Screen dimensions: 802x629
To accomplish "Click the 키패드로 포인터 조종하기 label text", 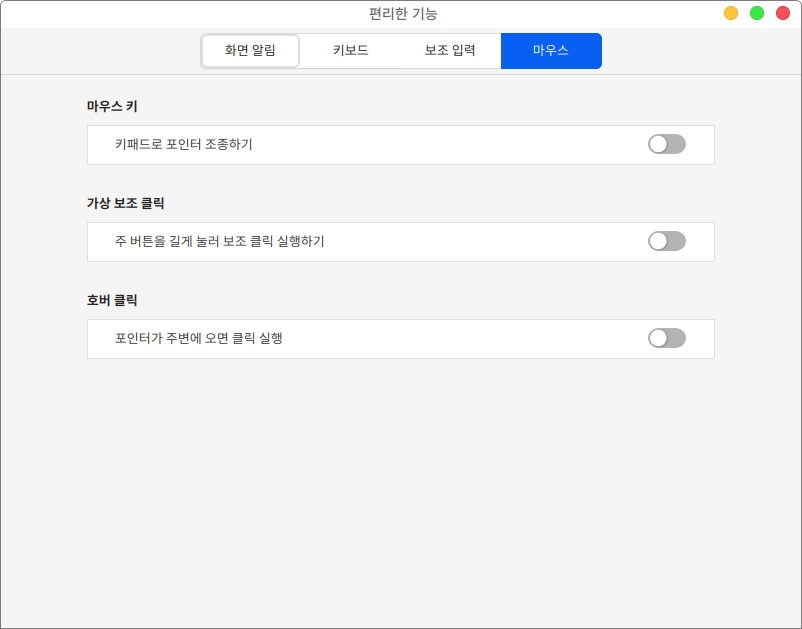I will 184,145.
